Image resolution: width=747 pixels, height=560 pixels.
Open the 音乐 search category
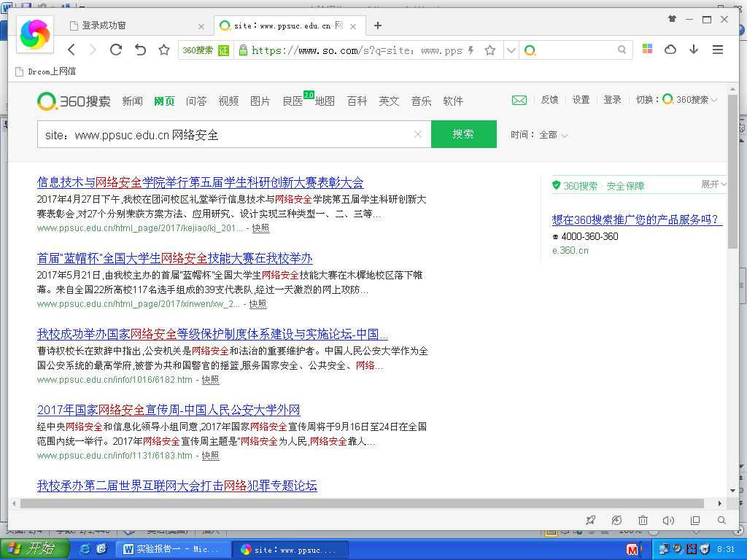click(x=421, y=101)
